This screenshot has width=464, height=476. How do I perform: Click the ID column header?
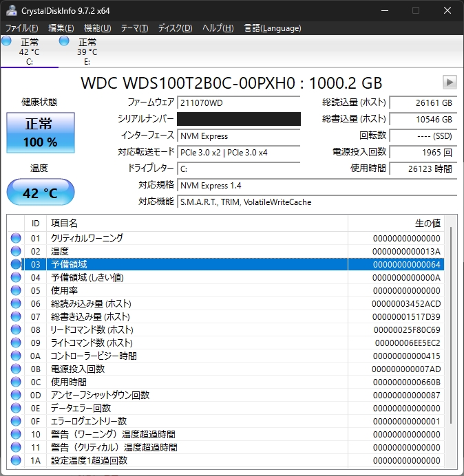36,224
